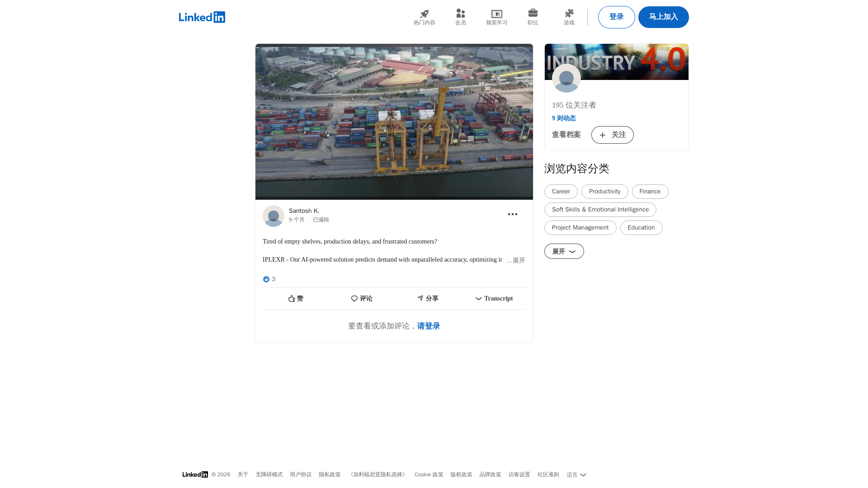
Task: Open the footer language dropdown
Action: pos(576,475)
